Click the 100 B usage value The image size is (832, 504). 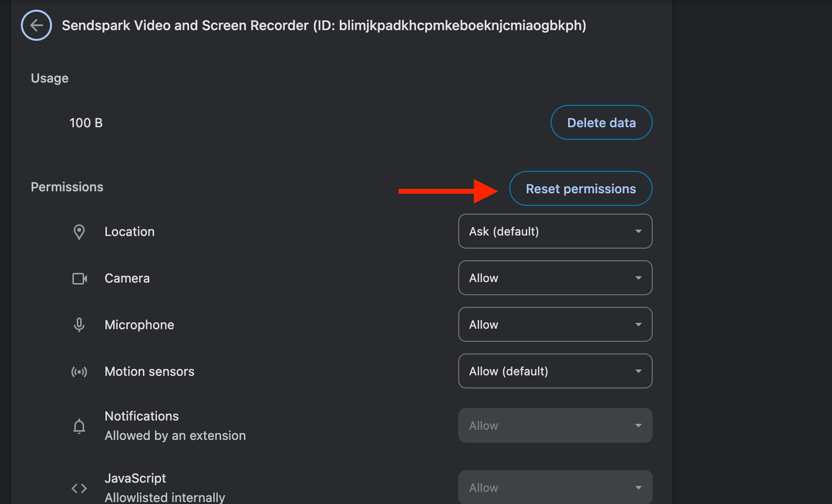click(x=86, y=123)
